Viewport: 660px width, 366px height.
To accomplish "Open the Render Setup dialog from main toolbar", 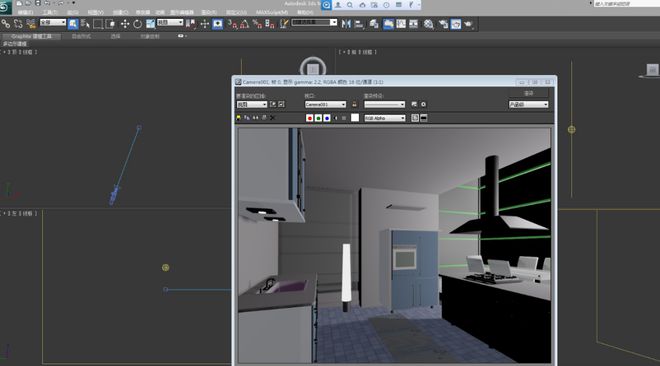I will (x=443, y=24).
